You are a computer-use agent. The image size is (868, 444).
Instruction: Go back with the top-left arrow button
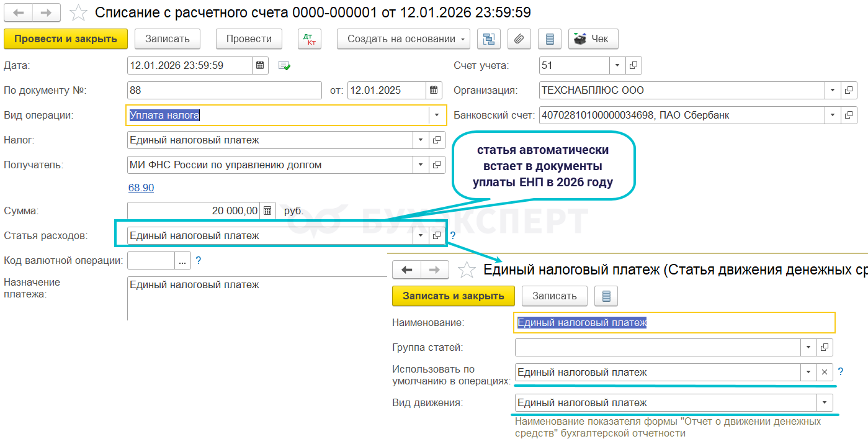tap(19, 12)
